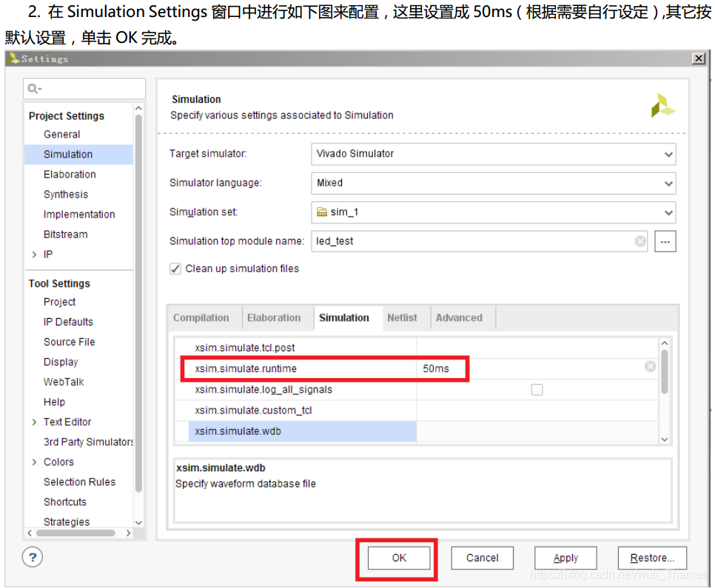Clear the simulation top module name field
This screenshot has height=588, width=715.
point(640,241)
